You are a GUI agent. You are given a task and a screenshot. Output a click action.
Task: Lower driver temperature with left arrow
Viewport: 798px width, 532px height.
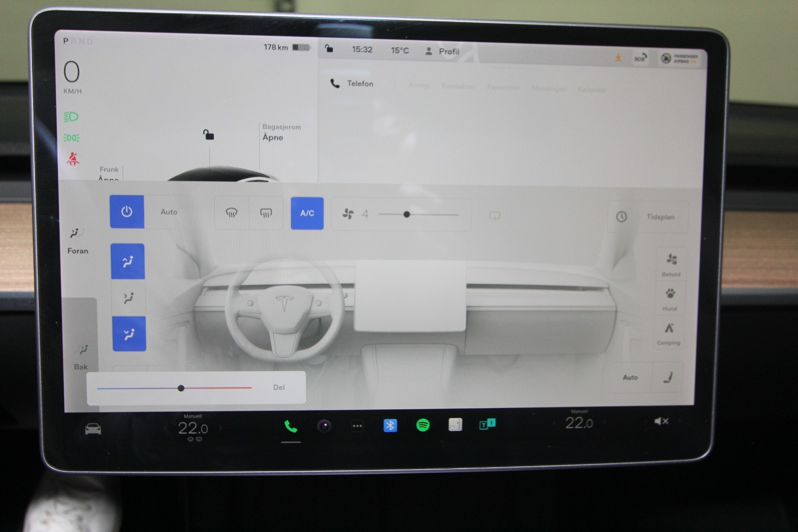pyautogui.click(x=167, y=428)
